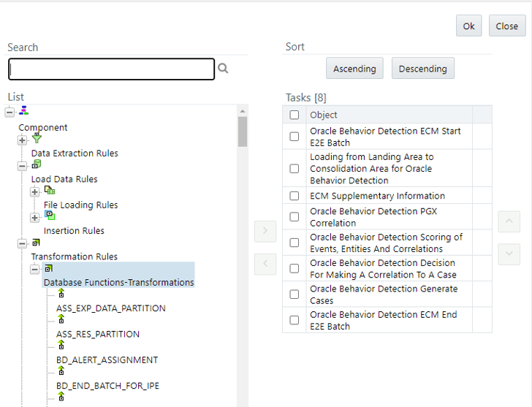This screenshot has width=532, height=407.
Task: Click Oracle Behavior Detection Generate Cases text
Action: [384, 294]
